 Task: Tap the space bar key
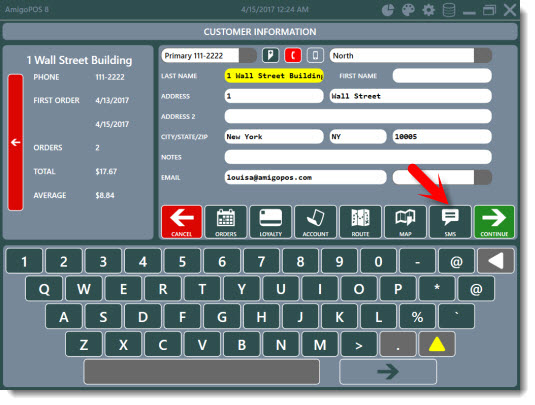click(x=202, y=372)
